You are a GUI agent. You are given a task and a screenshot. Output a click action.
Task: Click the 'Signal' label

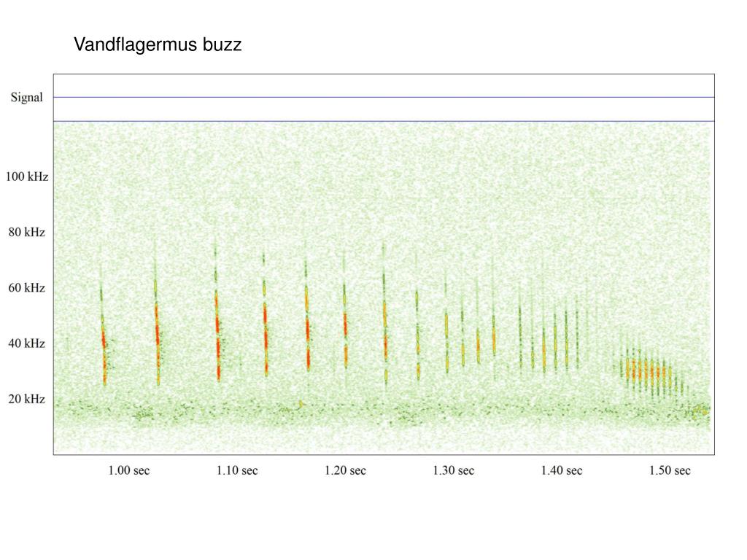pyautogui.click(x=27, y=97)
